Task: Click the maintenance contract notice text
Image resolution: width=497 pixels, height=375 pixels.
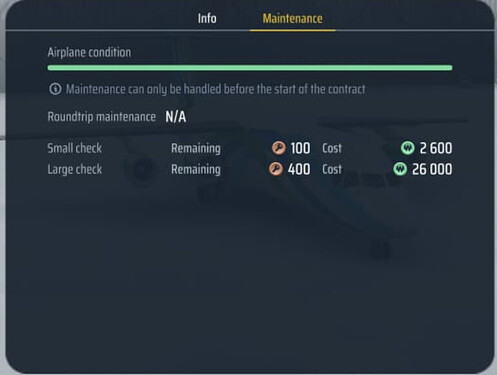Action: click(x=216, y=89)
